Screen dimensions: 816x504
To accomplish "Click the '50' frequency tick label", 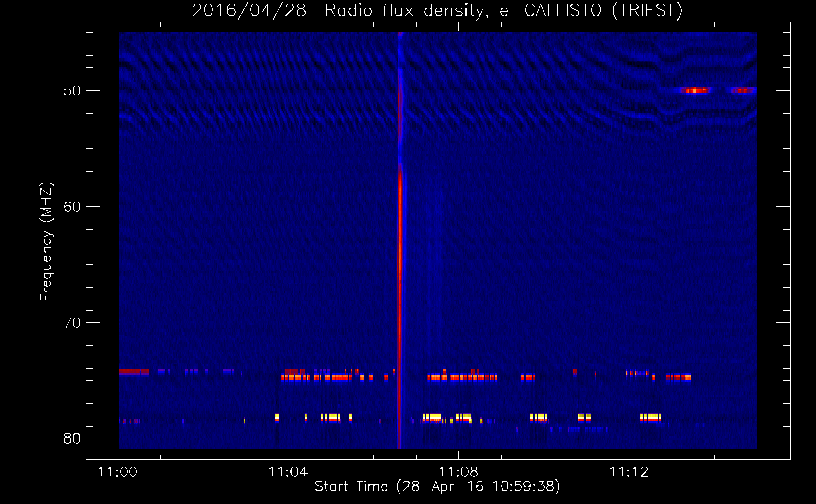I will pos(72,91).
